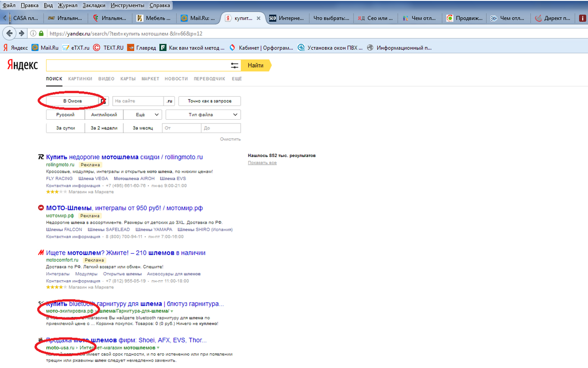Screen dimensions: 588x368
Task: Toggle 'Точно как в запросе' filter
Action: 209,101
